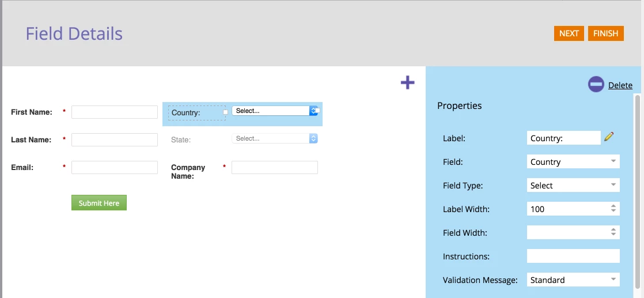Click the Email: label
Image resolution: width=644 pixels, height=298 pixels.
coord(22,167)
